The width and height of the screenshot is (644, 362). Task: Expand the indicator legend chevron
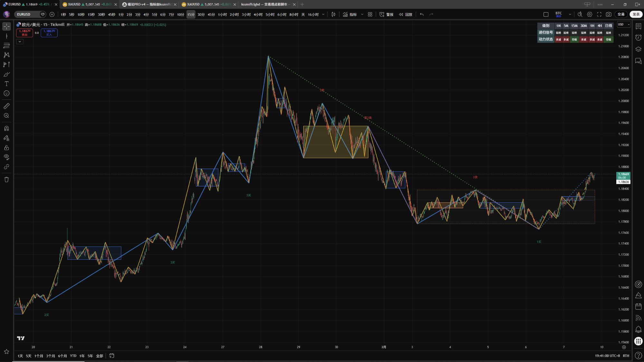tap(20, 42)
